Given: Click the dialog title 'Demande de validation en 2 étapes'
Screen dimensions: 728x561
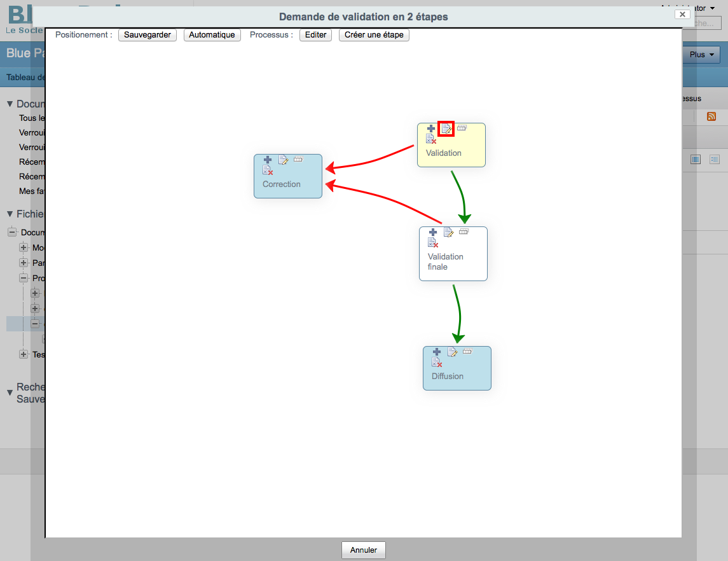Looking at the screenshot, I should [364, 17].
